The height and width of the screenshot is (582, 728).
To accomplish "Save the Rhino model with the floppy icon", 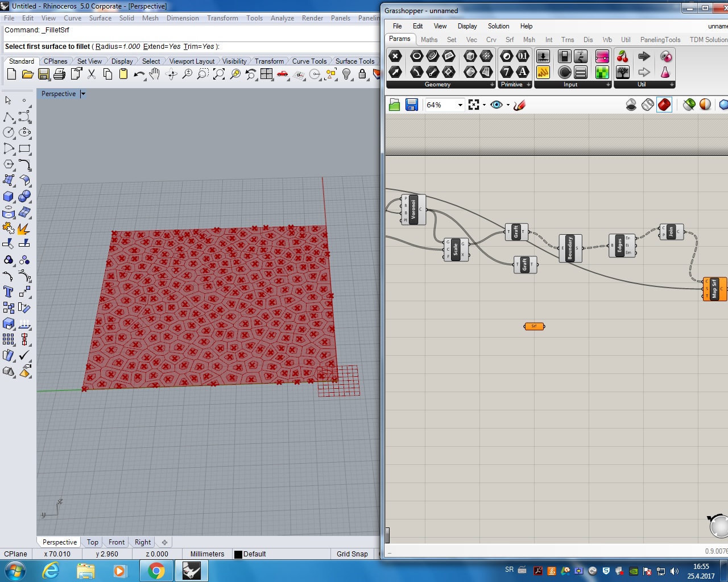I will 43,74.
